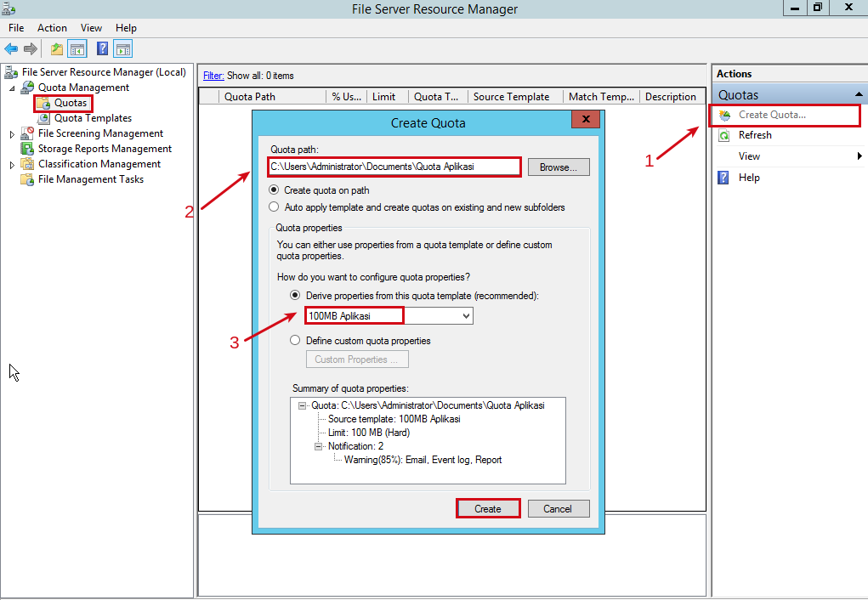The height and width of the screenshot is (600, 868).
Task: Open the View menu in the menu bar
Action: 91,27
